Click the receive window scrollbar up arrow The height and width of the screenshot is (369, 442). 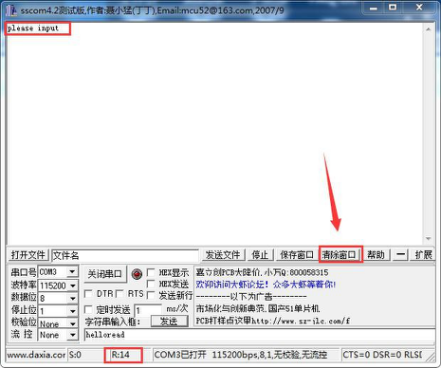point(428,29)
